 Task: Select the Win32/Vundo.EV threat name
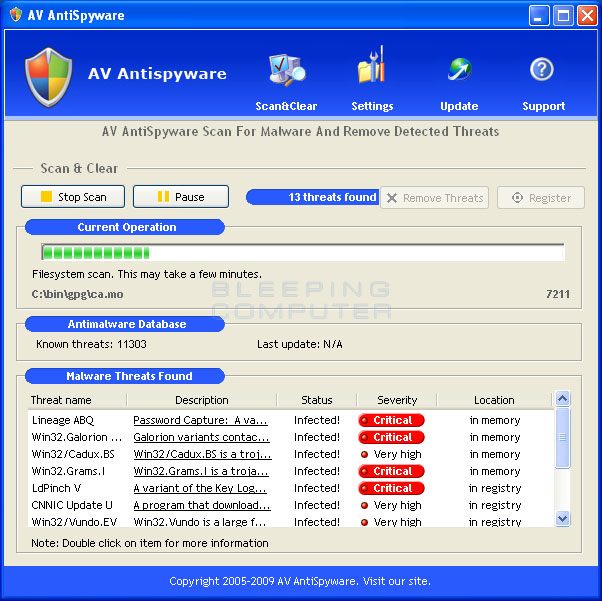coord(74,522)
